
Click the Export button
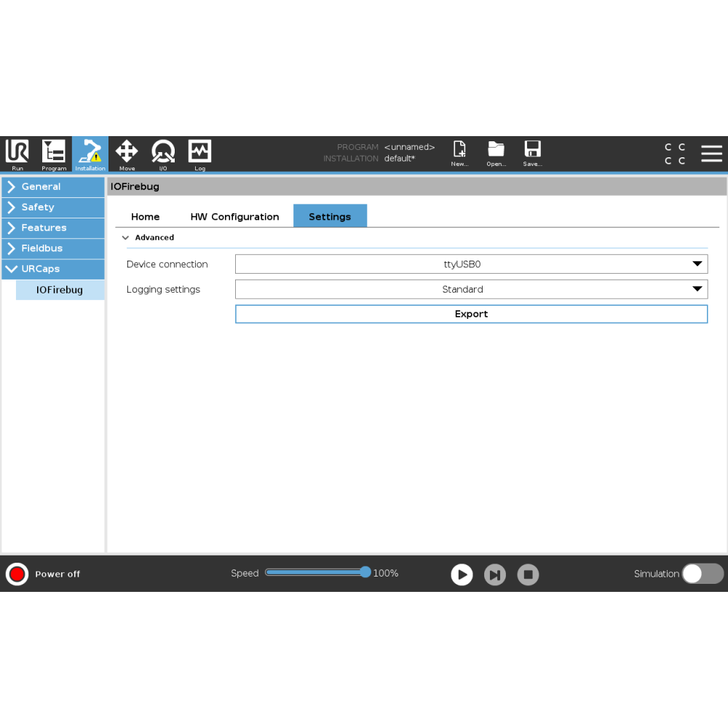point(471,314)
